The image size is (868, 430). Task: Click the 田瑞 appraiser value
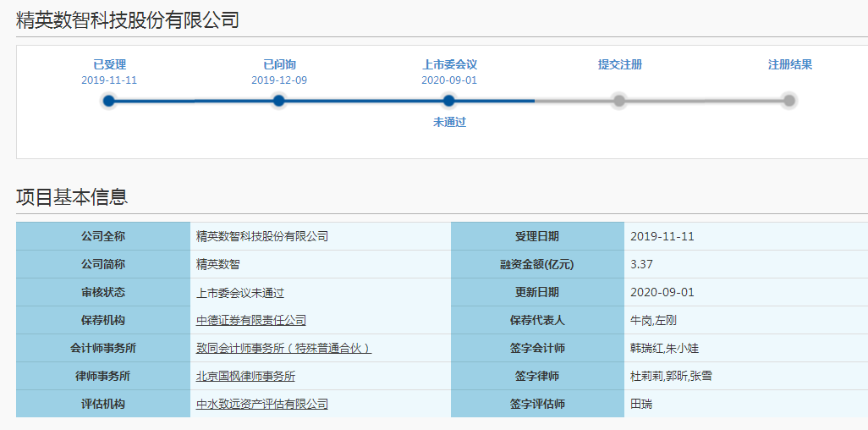[641, 404]
